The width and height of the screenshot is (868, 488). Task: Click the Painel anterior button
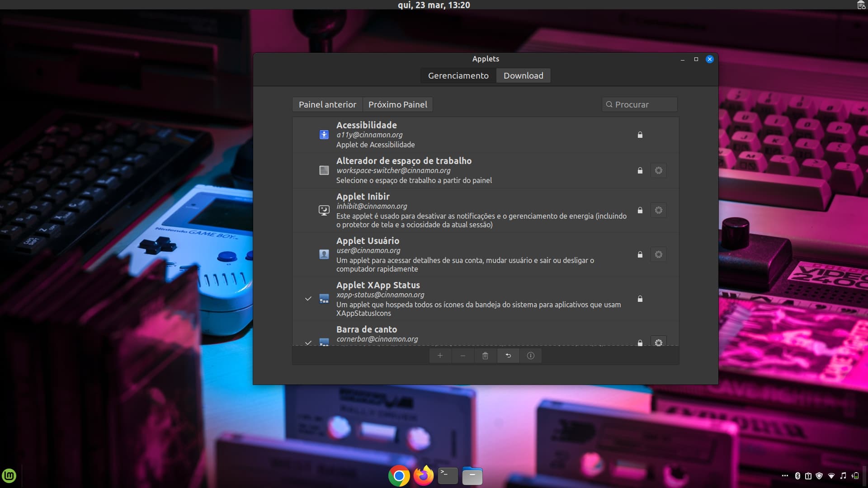[327, 104]
